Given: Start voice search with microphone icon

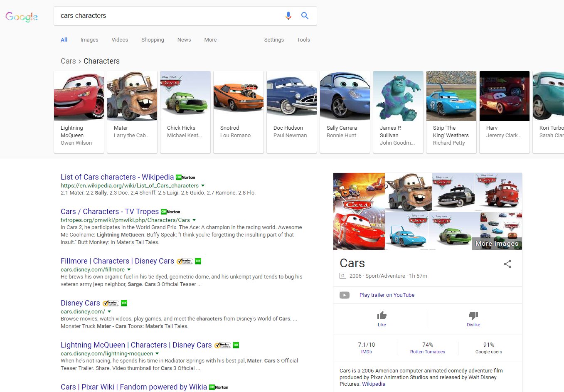Looking at the screenshot, I should [x=288, y=16].
